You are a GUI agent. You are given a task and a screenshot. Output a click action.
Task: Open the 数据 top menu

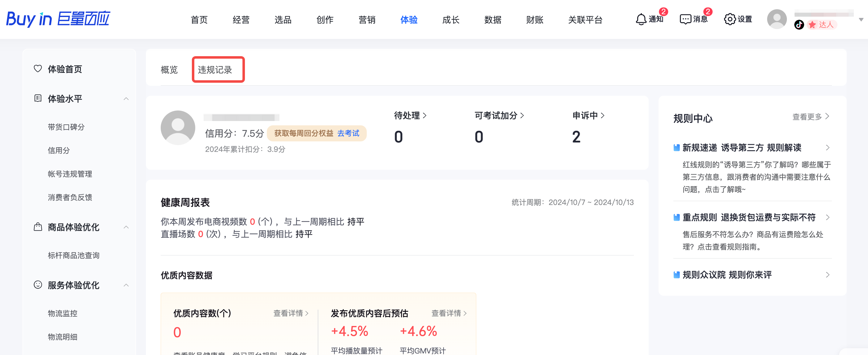coord(493,19)
